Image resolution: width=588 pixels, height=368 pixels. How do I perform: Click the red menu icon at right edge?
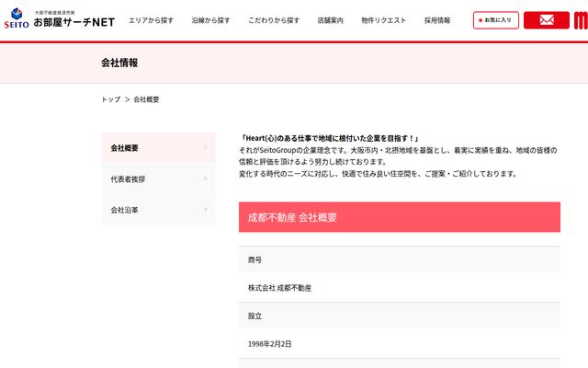point(581,20)
